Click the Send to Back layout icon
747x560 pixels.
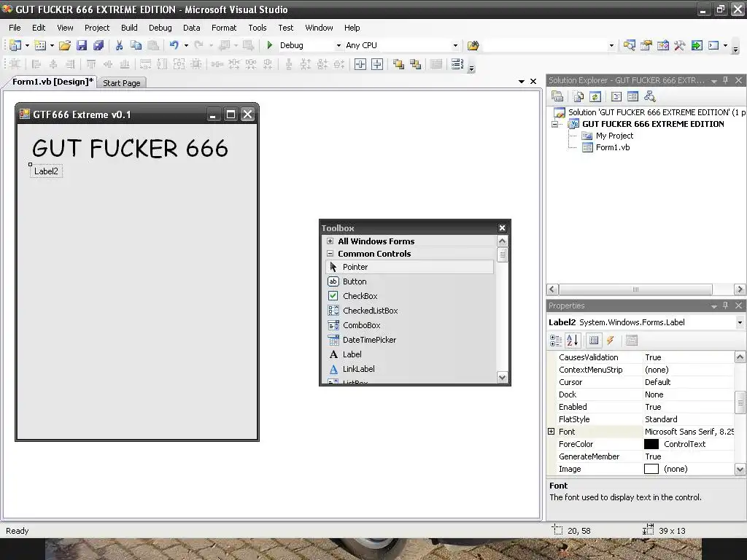tap(415, 64)
